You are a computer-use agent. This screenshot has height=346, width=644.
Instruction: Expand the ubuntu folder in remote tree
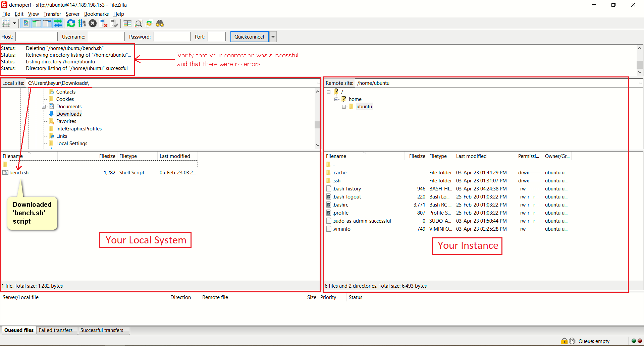click(344, 107)
